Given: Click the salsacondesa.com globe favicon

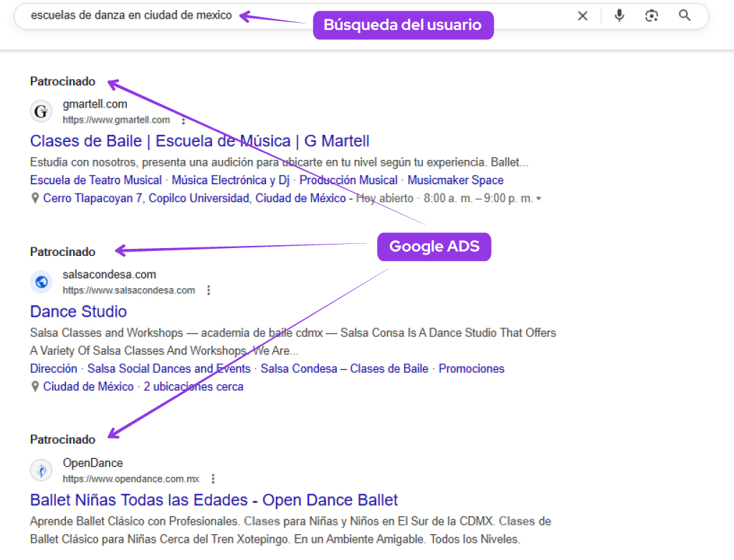Looking at the screenshot, I should point(41,282).
